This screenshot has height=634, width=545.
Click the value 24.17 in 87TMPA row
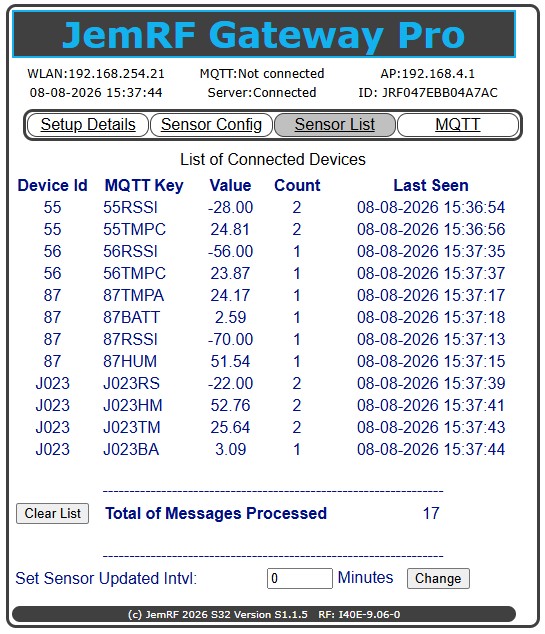point(230,295)
